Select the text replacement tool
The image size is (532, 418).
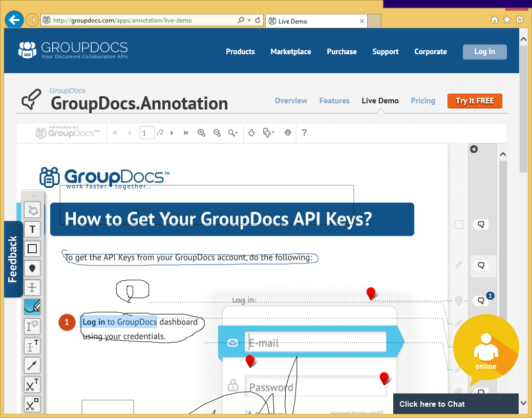click(32, 346)
